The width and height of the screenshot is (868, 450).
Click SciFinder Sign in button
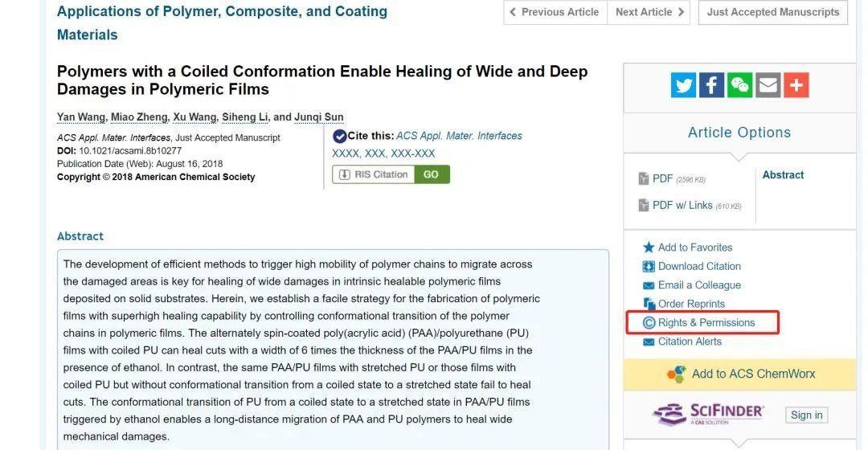pos(806,415)
